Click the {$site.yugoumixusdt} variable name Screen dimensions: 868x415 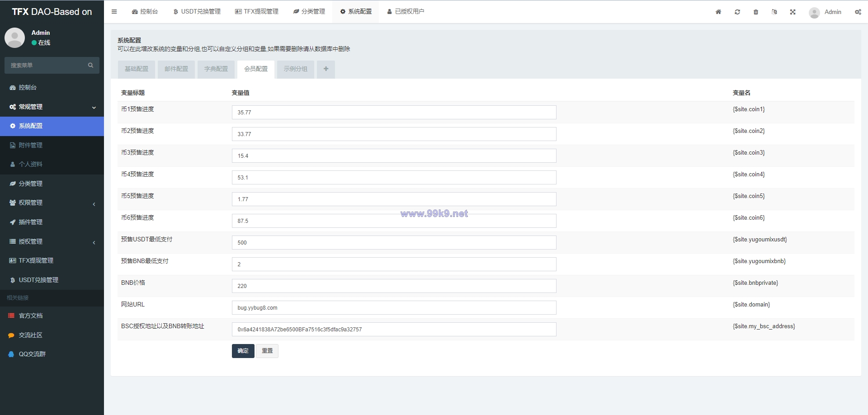click(760, 240)
